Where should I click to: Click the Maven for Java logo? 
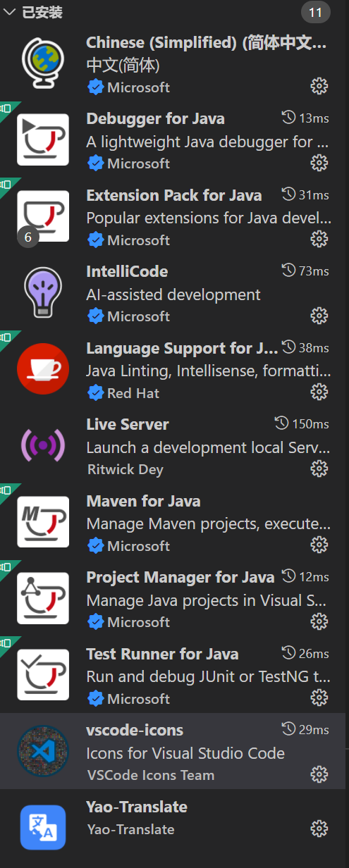tap(43, 521)
